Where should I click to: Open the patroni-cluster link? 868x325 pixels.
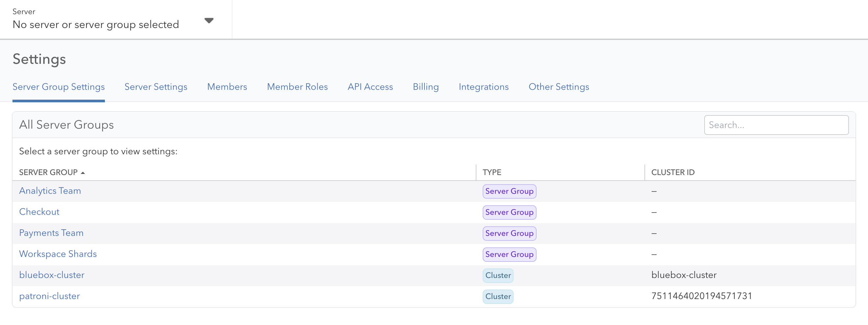coord(50,296)
